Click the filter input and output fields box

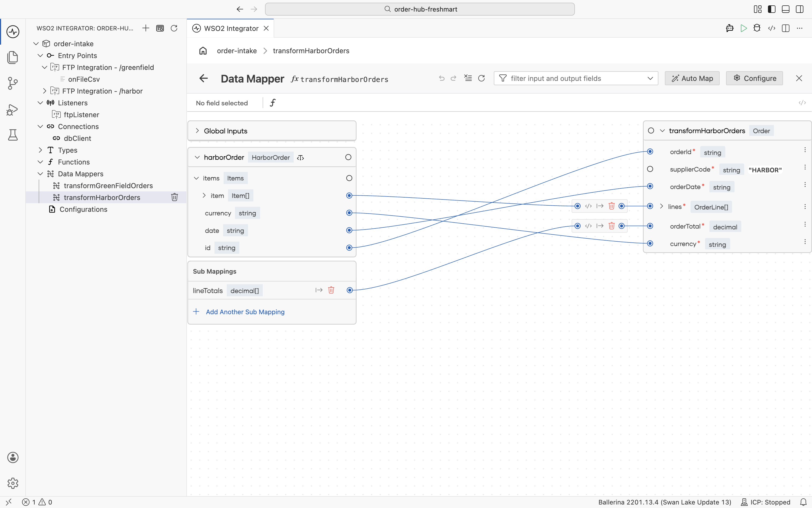[x=576, y=78]
